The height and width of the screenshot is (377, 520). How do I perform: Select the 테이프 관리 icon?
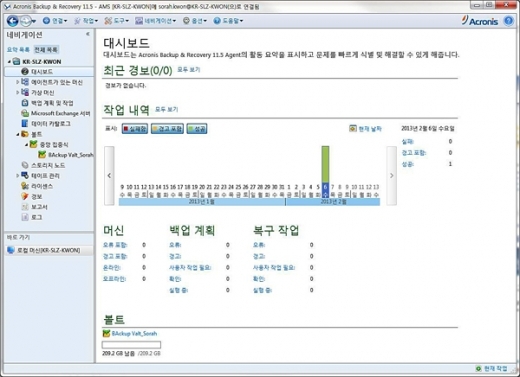[25, 175]
